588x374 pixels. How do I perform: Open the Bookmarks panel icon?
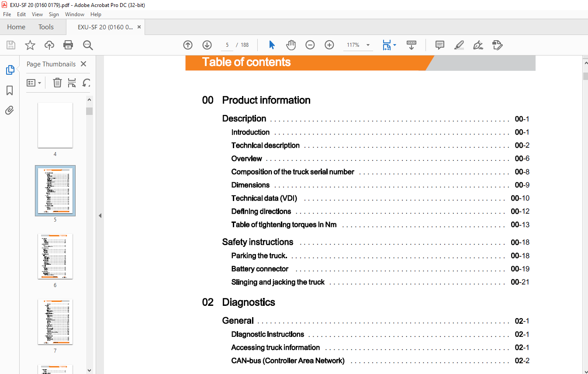pyautogui.click(x=10, y=90)
